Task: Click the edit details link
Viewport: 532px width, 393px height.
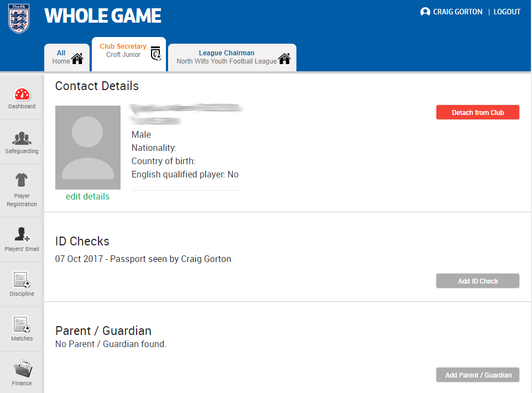Action: pos(87,196)
